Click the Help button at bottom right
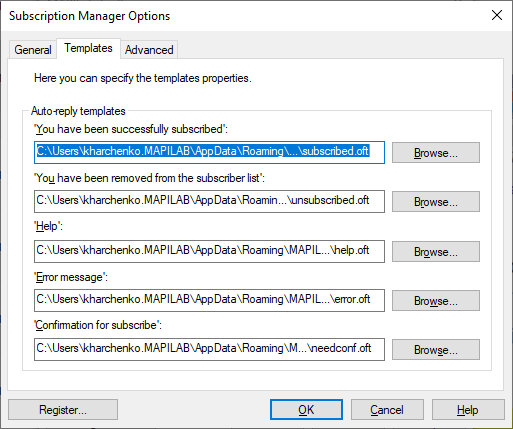 click(468, 410)
